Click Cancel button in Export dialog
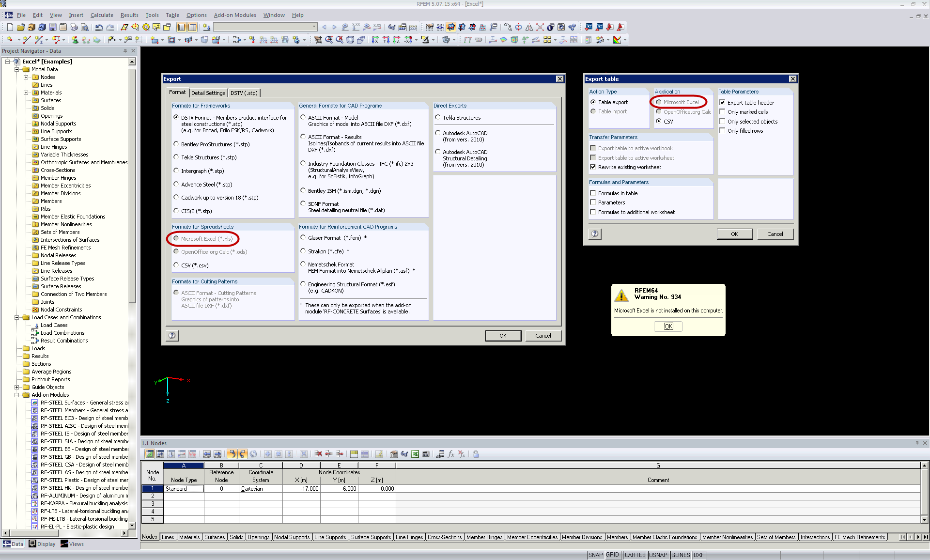 pyautogui.click(x=543, y=336)
